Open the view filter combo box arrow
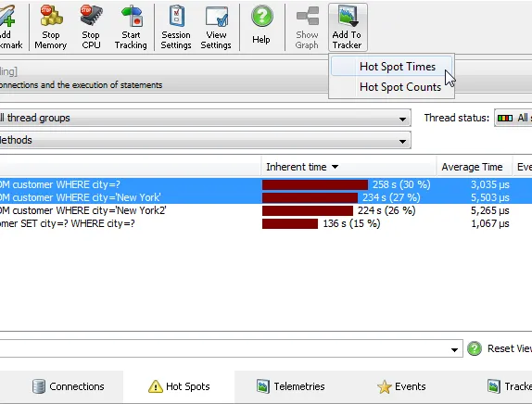532x404 pixels. (454, 349)
